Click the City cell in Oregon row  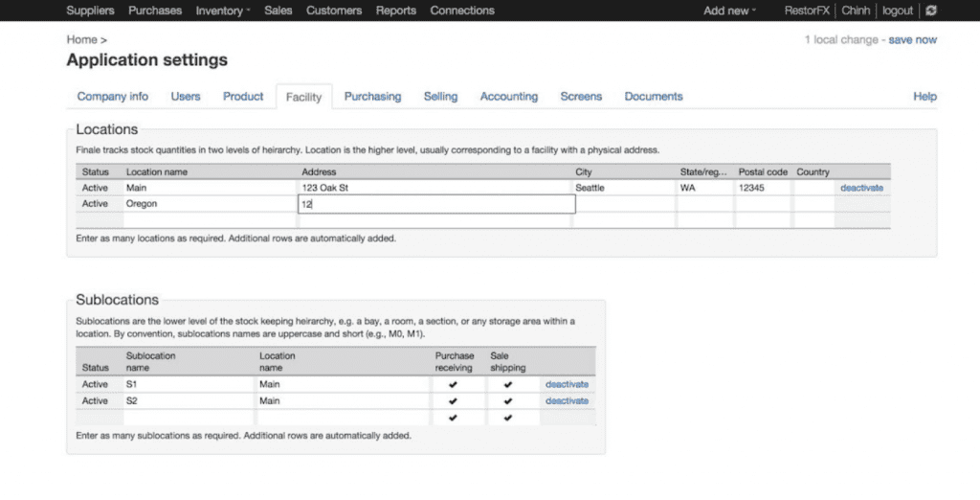(624, 204)
